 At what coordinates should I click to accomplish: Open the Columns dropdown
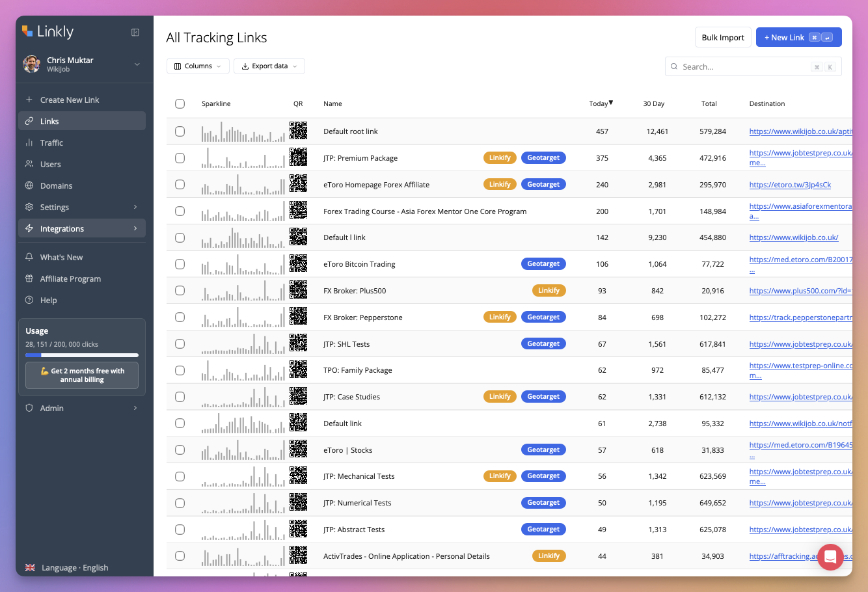pos(198,66)
